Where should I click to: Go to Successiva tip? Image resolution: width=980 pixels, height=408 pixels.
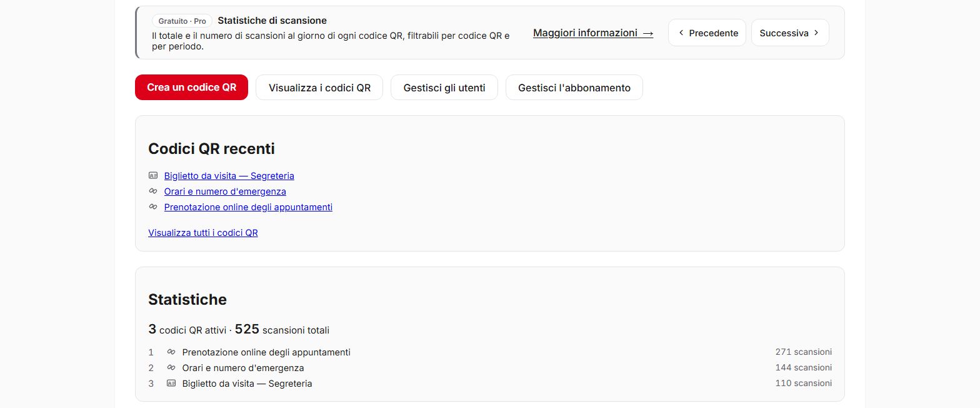click(x=790, y=33)
